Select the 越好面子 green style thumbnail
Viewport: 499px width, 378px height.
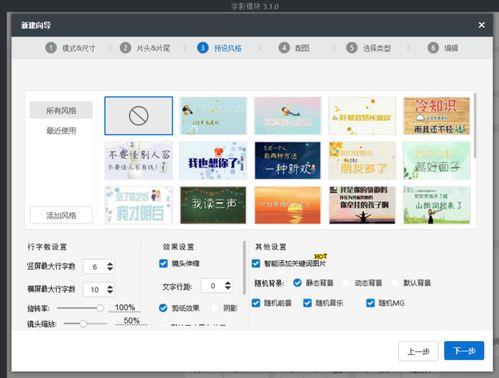(x=436, y=161)
